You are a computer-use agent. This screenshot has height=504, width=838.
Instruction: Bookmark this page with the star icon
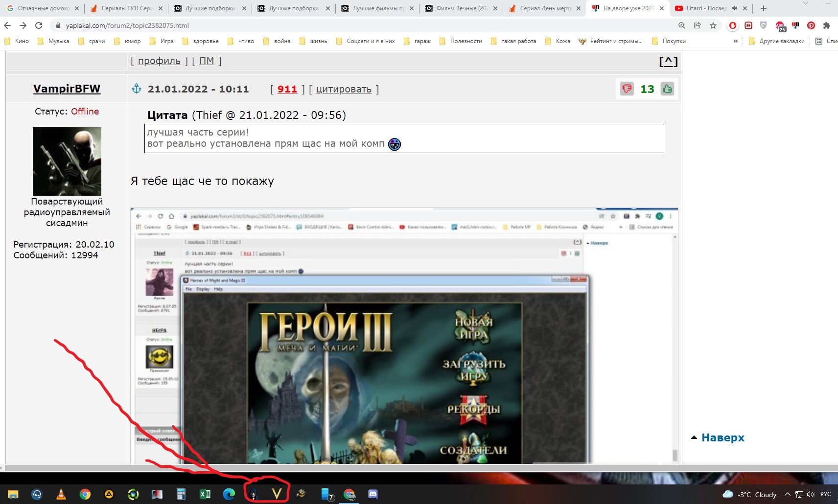pos(713,25)
